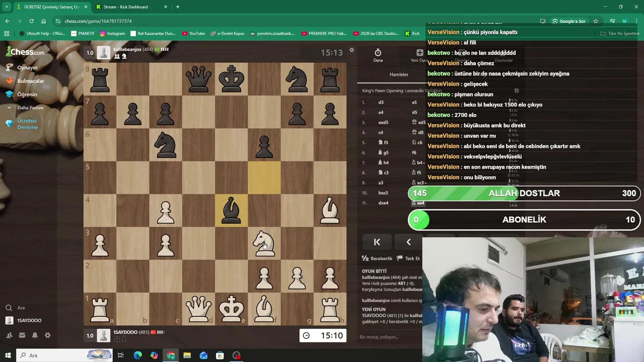Viewport: 644px width, 362px height.
Task: Open messages envelope icon in sidebar
Action: (22, 335)
